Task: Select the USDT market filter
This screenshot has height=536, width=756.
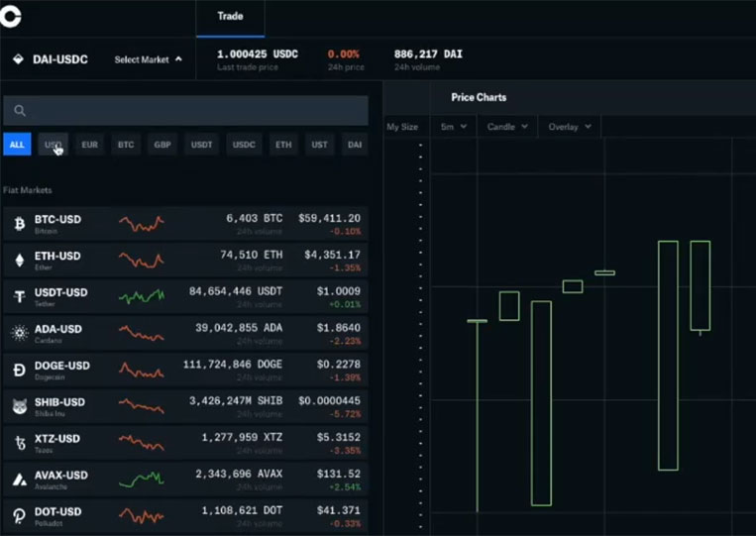Action: [x=201, y=144]
